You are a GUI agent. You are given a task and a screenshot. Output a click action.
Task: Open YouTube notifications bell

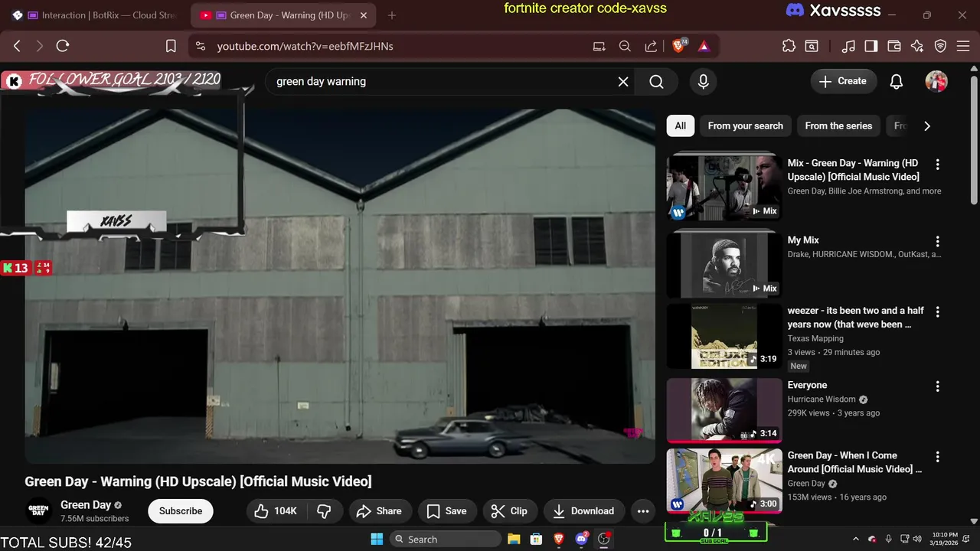(x=897, y=81)
